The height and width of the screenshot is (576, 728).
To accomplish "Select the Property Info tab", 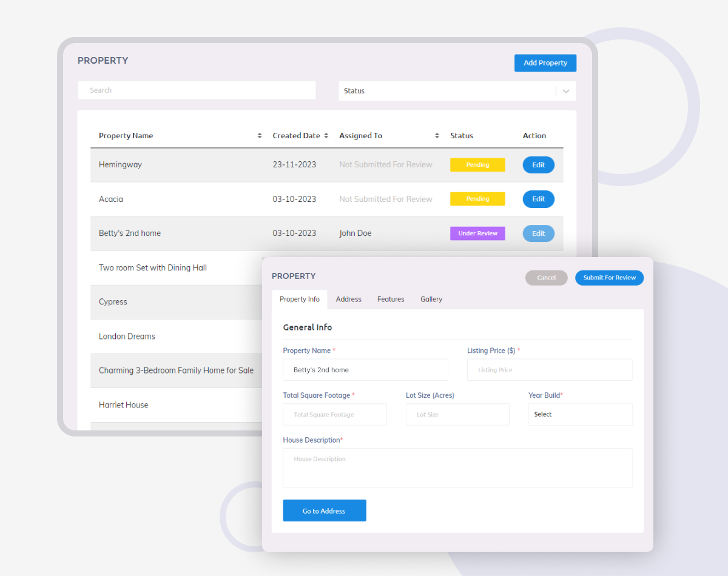I will [x=300, y=300].
